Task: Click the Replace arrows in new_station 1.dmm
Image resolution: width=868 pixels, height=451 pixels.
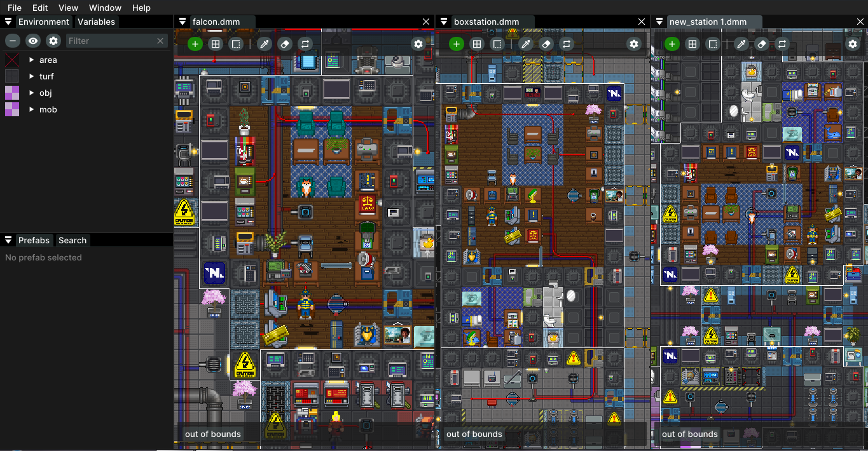Action: [782, 44]
